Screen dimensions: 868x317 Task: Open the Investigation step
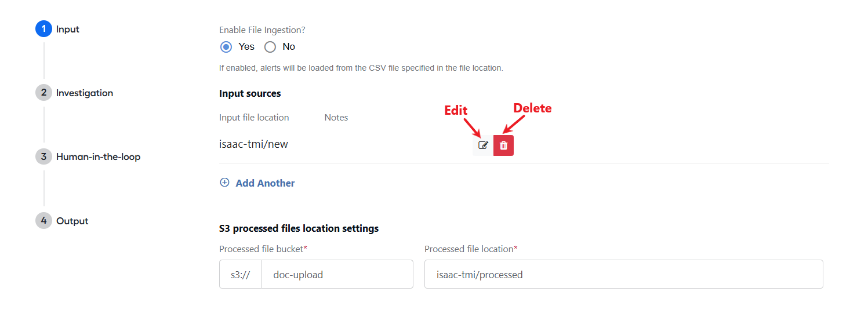point(85,93)
